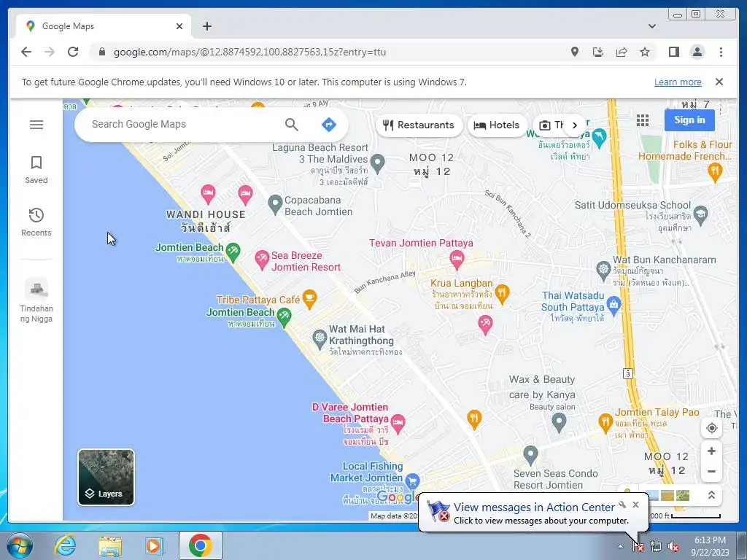Click the Learn more link in the update bar

(678, 82)
